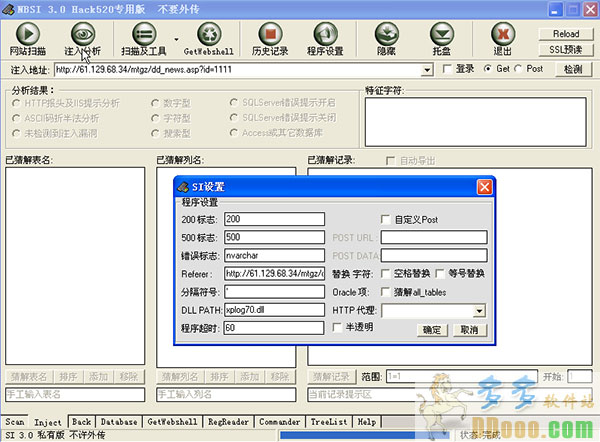Image resolution: width=600 pixels, height=442 pixels.
Task: Switch to the Database tab
Action: click(119, 422)
